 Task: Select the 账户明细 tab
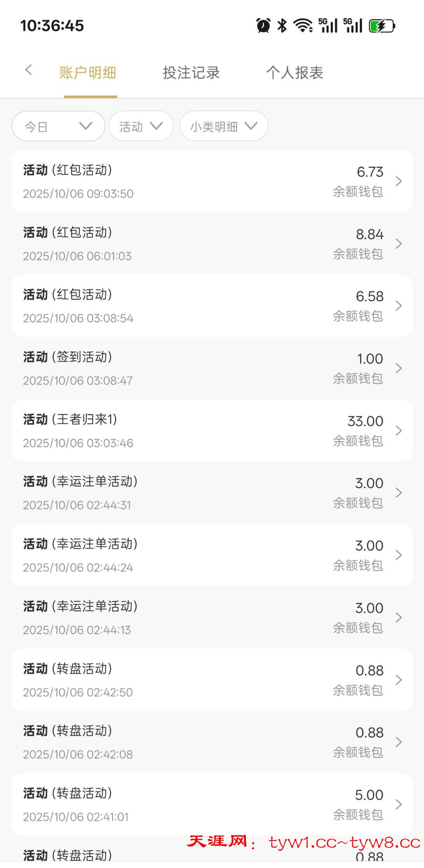click(88, 73)
